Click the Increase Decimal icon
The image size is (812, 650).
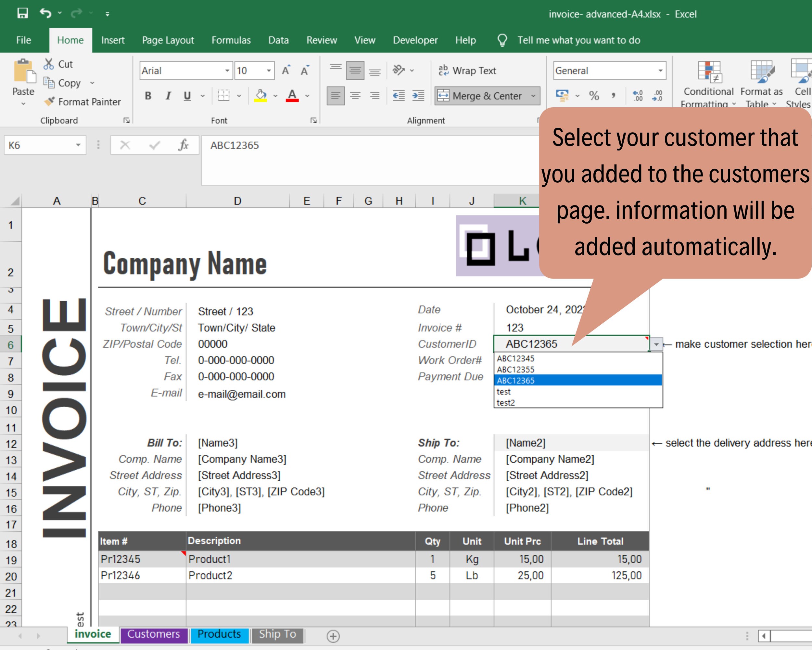point(638,95)
